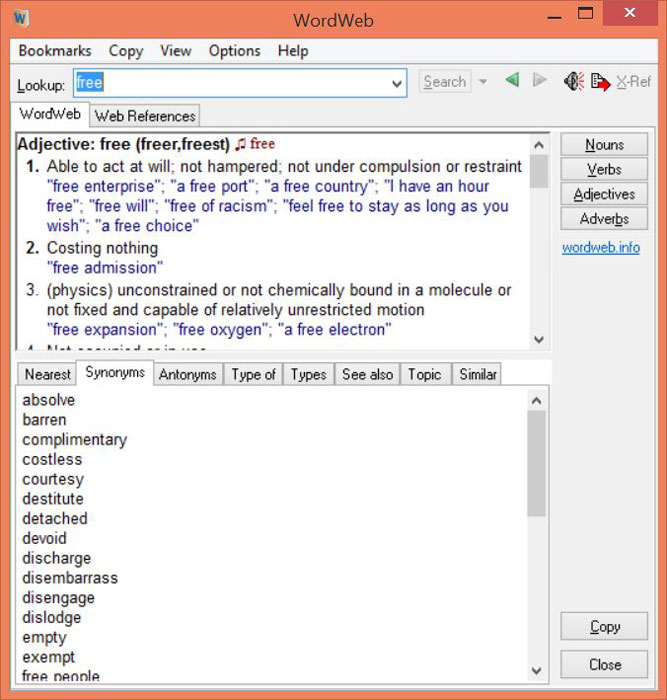Select synonym 'devoid'

click(44, 538)
